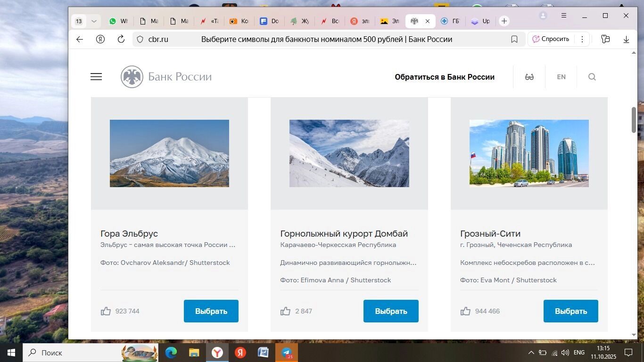Viewport: 644px width, 362px height.
Task: Reload the current page
Action: point(121,39)
